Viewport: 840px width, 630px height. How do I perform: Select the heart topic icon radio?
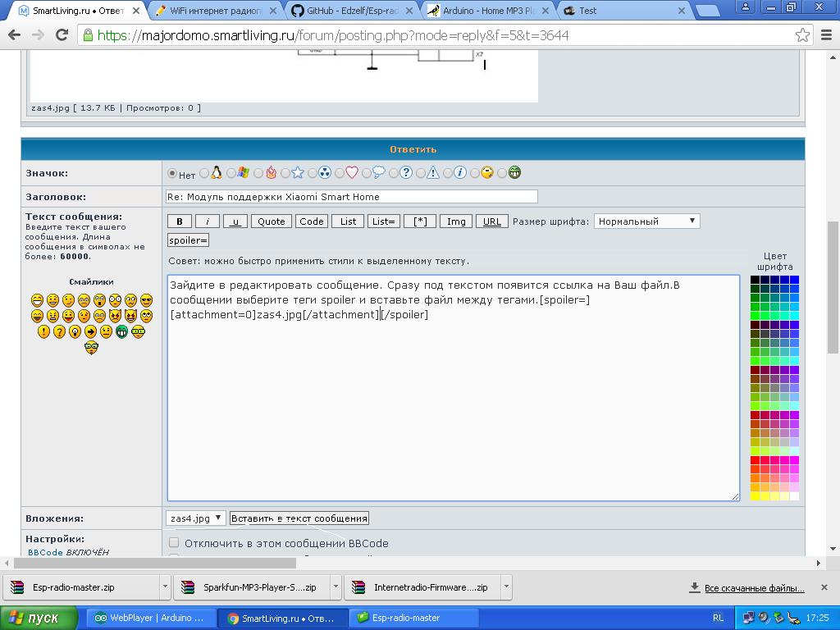pyautogui.click(x=340, y=174)
